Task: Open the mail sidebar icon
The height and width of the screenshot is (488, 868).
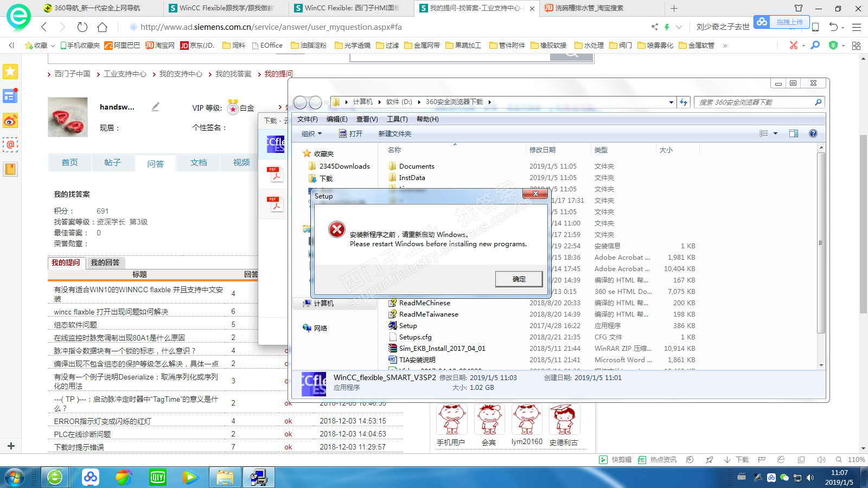Action: [10, 145]
